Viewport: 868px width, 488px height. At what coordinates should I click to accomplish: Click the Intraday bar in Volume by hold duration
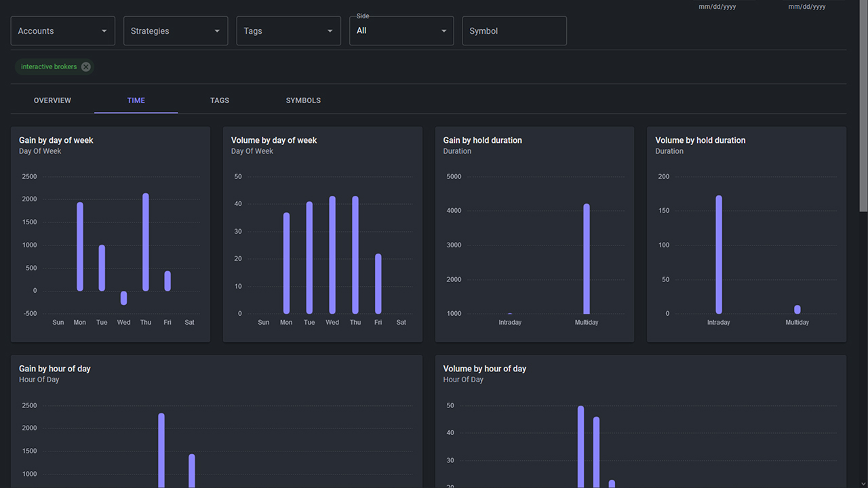[719, 254]
